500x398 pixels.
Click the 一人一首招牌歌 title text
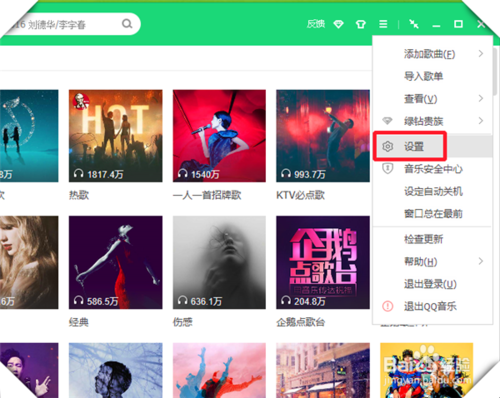(x=207, y=195)
